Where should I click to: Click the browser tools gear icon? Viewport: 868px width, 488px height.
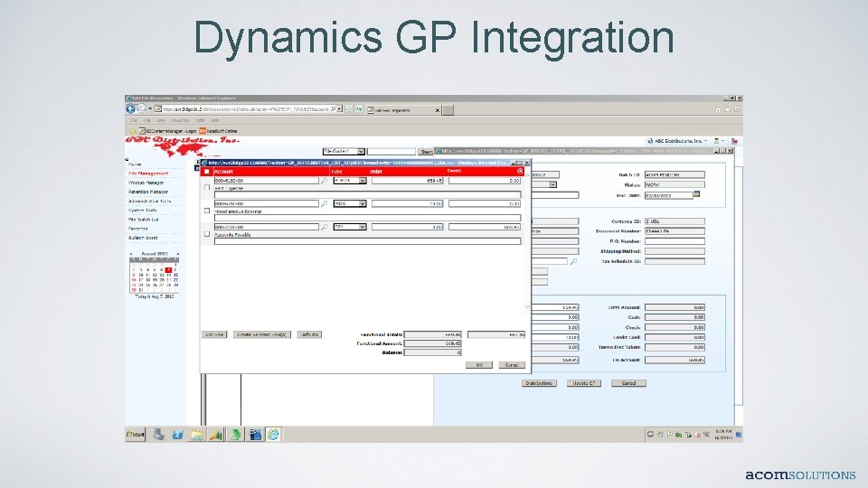point(737,109)
